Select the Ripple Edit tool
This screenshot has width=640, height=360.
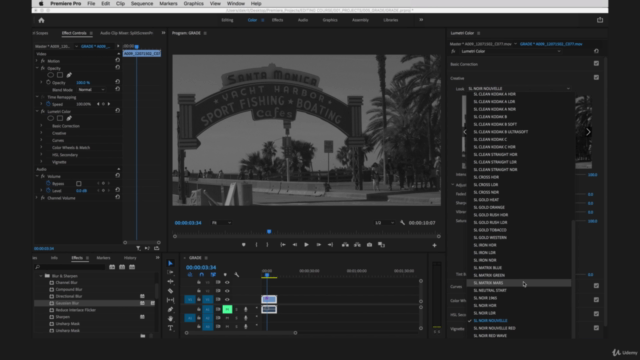click(171, 282)
